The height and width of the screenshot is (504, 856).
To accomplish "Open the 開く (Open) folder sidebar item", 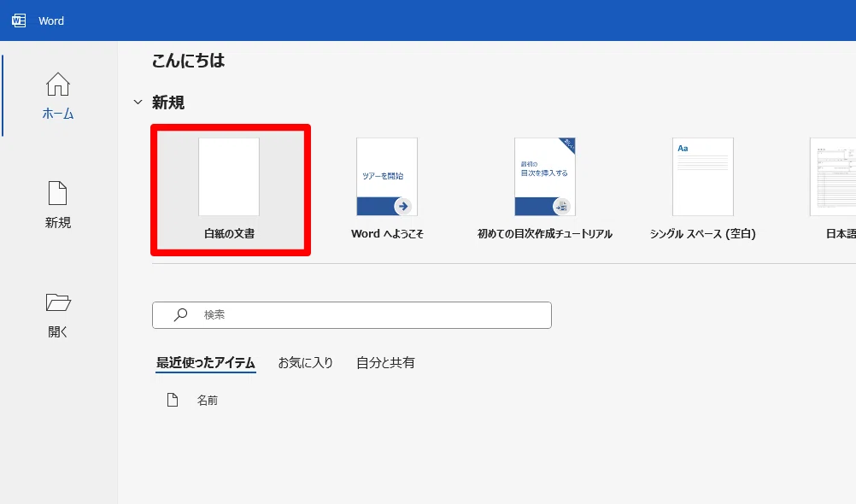I will click(x=58, y=315).
